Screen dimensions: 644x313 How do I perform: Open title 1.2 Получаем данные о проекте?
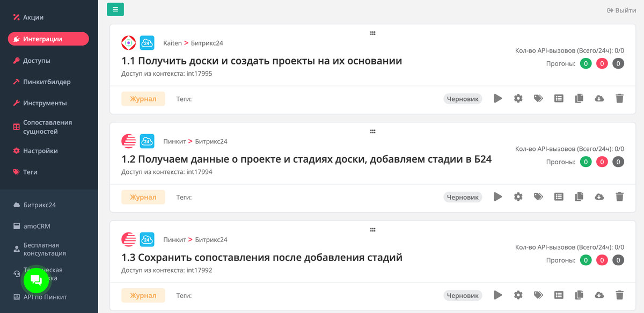[306, 159]
